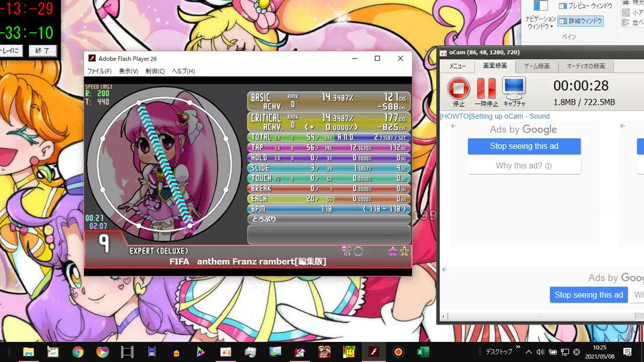Open the yellow smiley face app on the taskbar
This screenshot has height=362, width=644.
[349, 352]
